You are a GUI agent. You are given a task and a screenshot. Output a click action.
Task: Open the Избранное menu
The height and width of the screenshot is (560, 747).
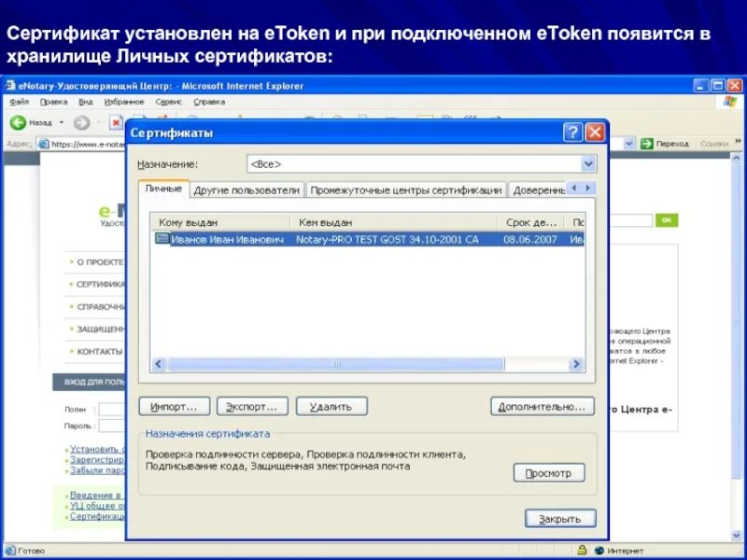tap(124, 102)
